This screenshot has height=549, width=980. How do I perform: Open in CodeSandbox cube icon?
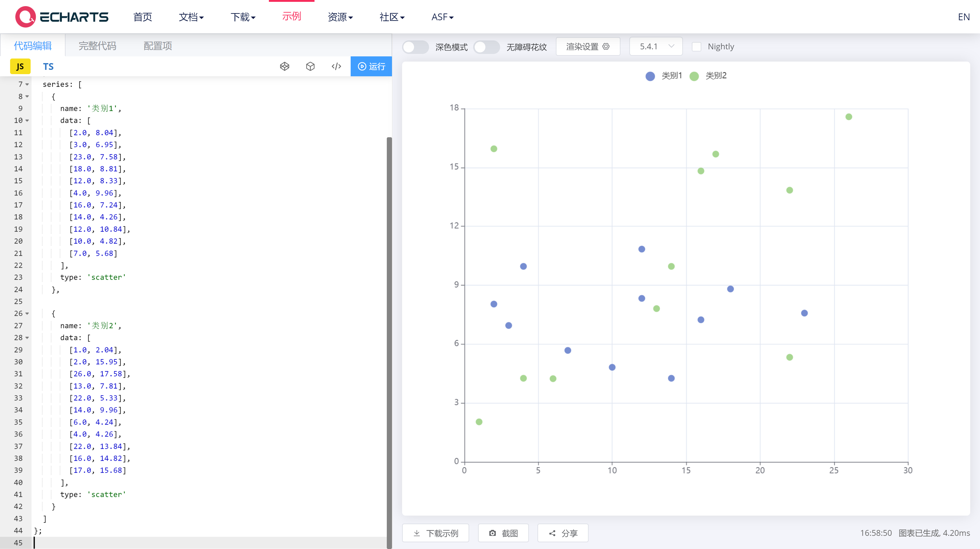[311, 66]
